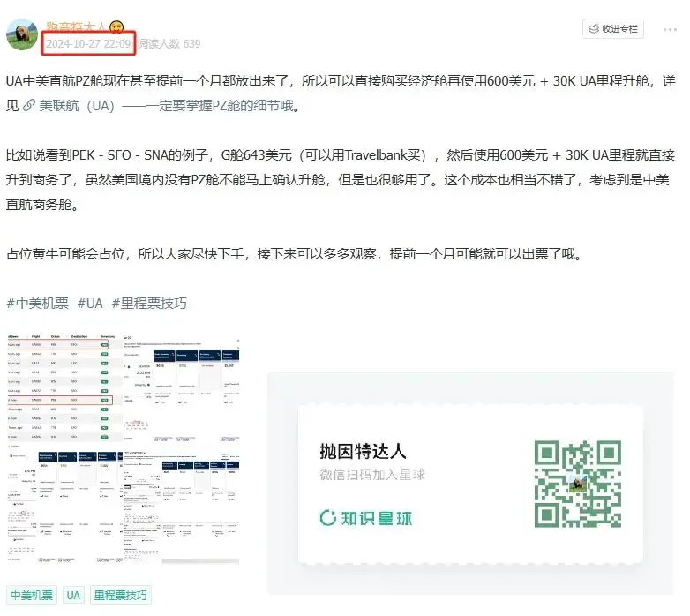Click the #中美机票 hashtag
Image resolution: width=690 pixels, height=616 pixels.
[38, 304]
